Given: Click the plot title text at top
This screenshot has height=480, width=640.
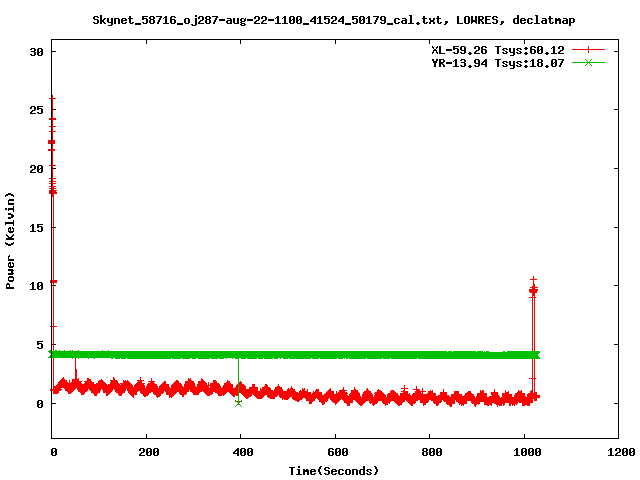Looking at the screenshot, I should pos(333,20).
